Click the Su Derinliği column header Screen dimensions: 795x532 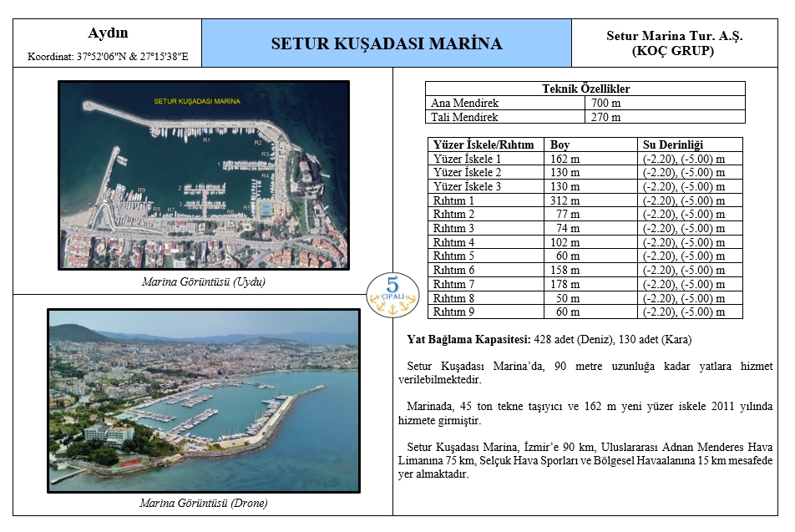coord(690,145)
